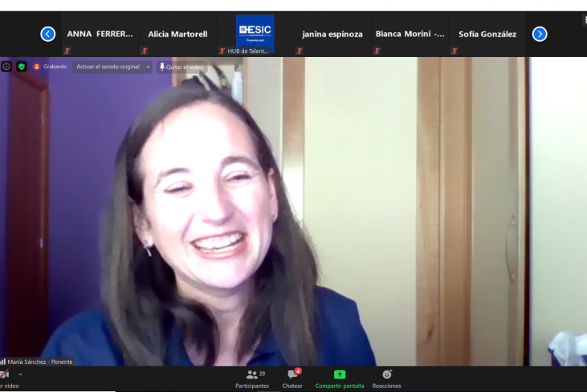Select Bianca Morini participant tile
Image resolution: width=587 pixels, height=392 pixels.
point(410,35)
